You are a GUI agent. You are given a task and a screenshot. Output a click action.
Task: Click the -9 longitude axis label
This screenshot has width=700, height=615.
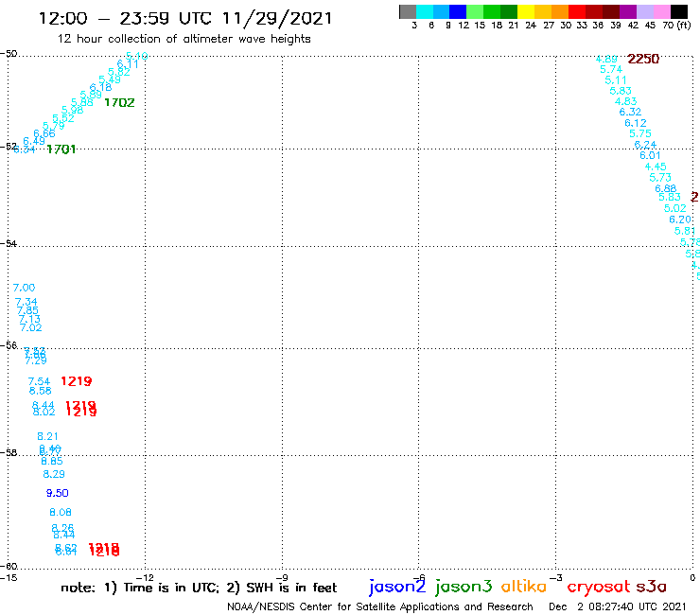(282, 577)
